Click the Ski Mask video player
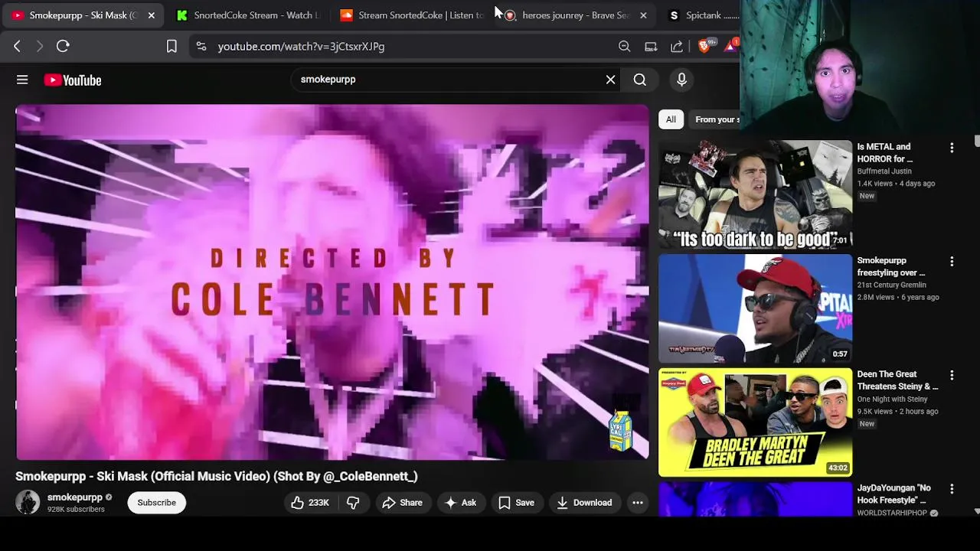Viewport: 980px width, 551px height. click(332, 282)
